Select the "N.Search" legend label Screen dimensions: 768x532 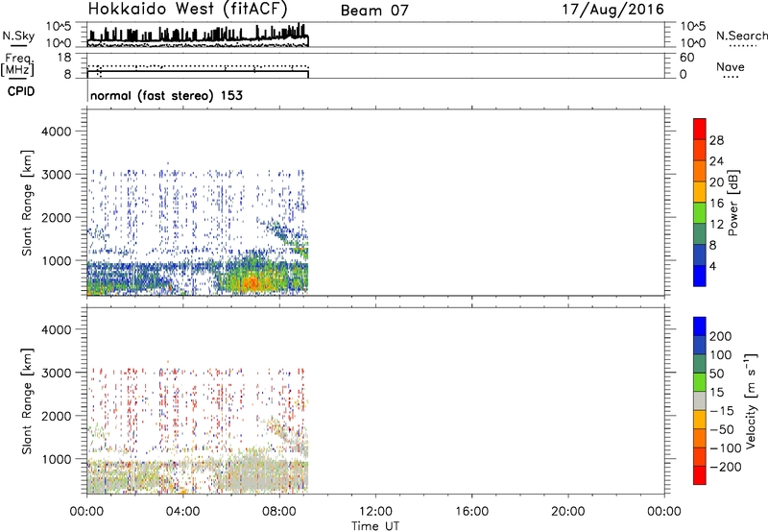click(x=741, y=36)
